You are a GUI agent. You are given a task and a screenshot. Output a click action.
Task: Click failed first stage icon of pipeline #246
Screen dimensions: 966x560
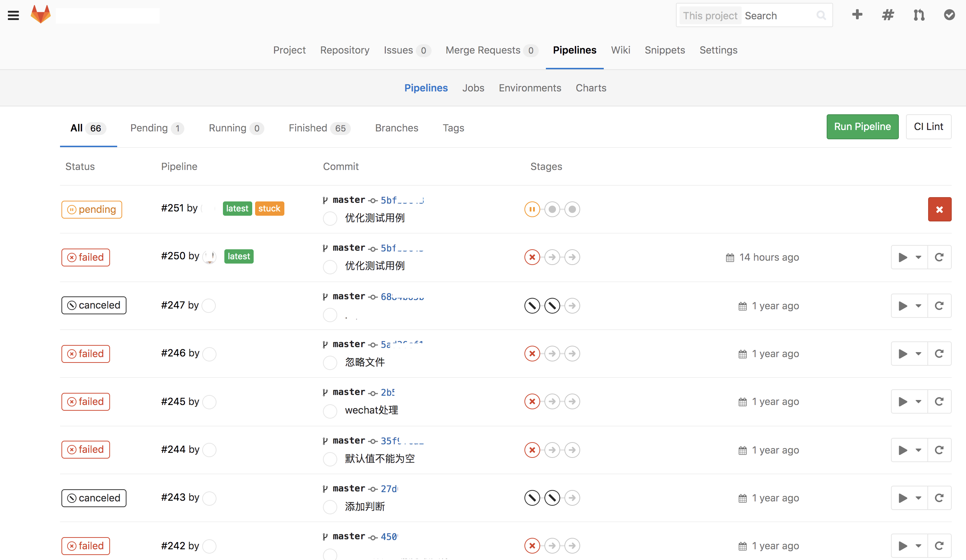(532, 354)
